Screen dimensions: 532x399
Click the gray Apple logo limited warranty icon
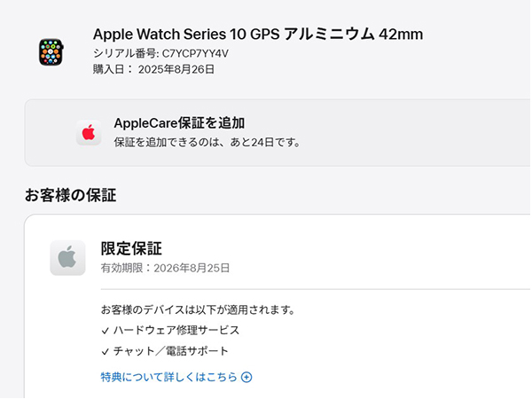67,258
